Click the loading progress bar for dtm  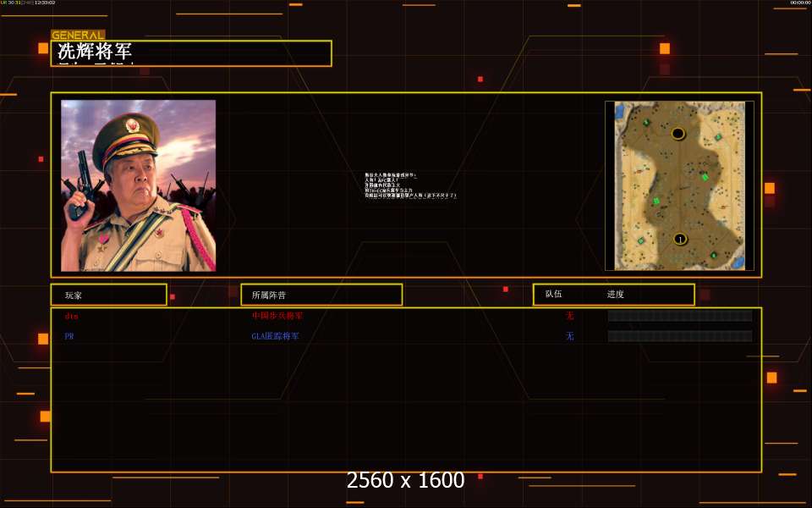[x=680, y=316]
